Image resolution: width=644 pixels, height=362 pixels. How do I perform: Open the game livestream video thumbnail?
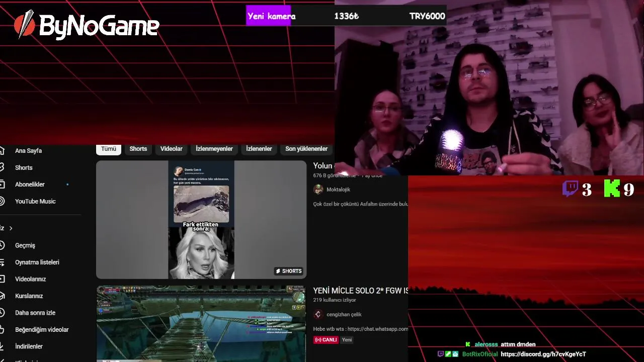click(201, 324)
